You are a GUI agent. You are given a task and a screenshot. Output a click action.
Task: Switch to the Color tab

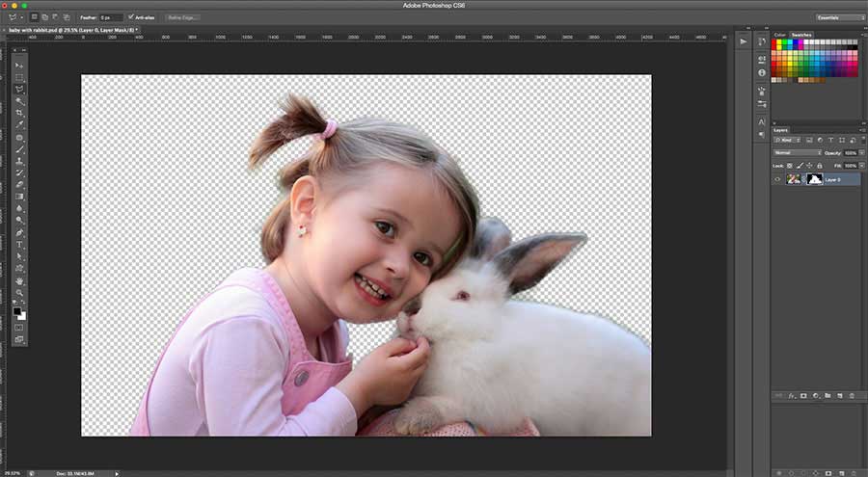click(x=779, y=35)
